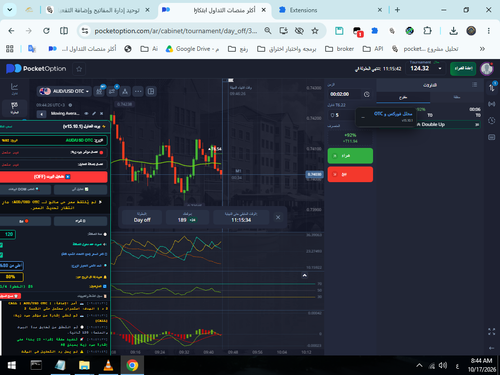Open the multi-chart layout icon in chart toolbar
The width and height of the screenshot is (500, 375).
point(151,91)
